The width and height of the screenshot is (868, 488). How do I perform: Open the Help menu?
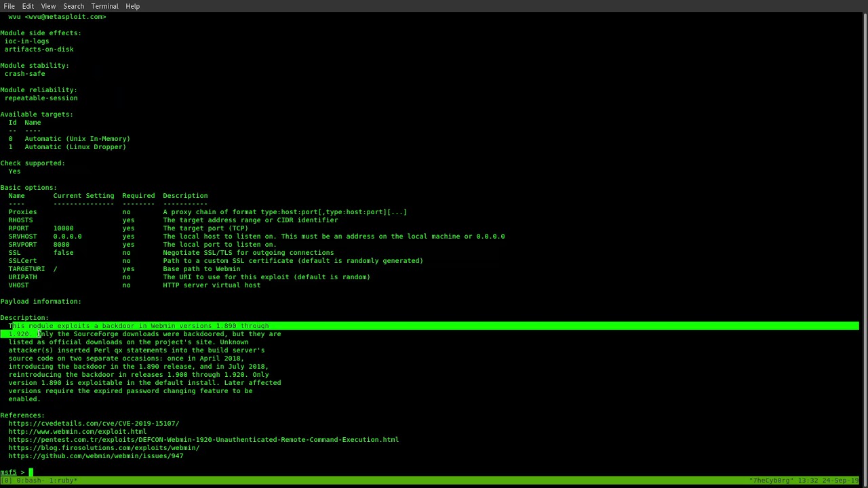click(133, 6)
